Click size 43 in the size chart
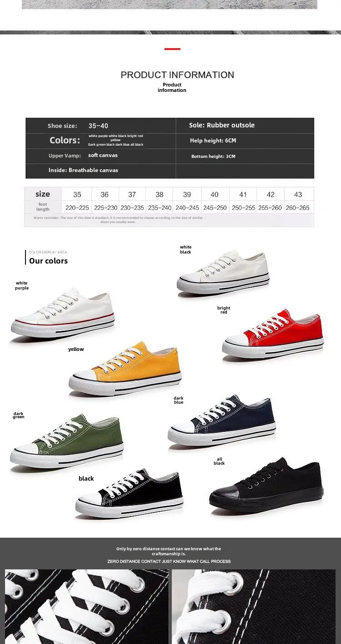The height and width of the screenshot is (644, 341). pyautogui.click(x=298, y=194)
